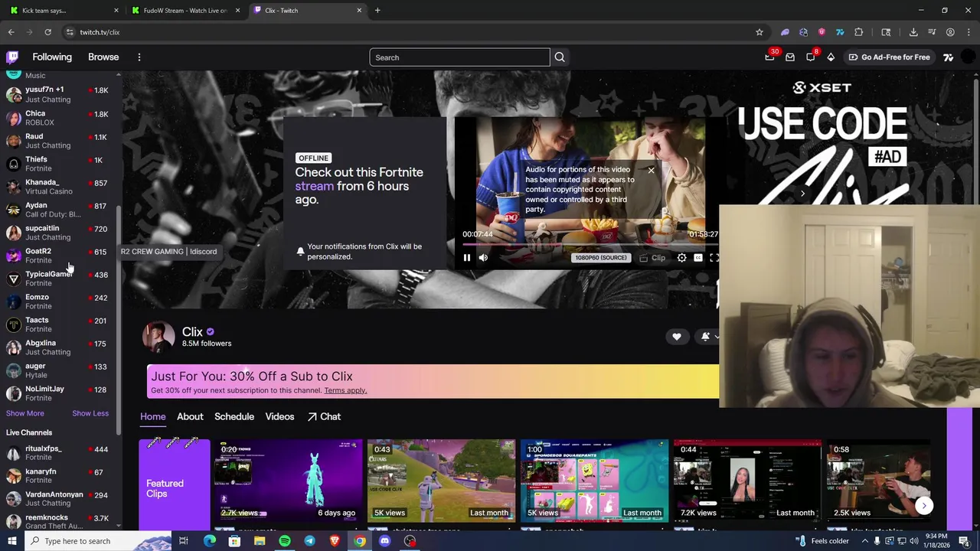Open a new Chrome tab
The width and height of the screenshot is (980, 551).
coord(377,11)
